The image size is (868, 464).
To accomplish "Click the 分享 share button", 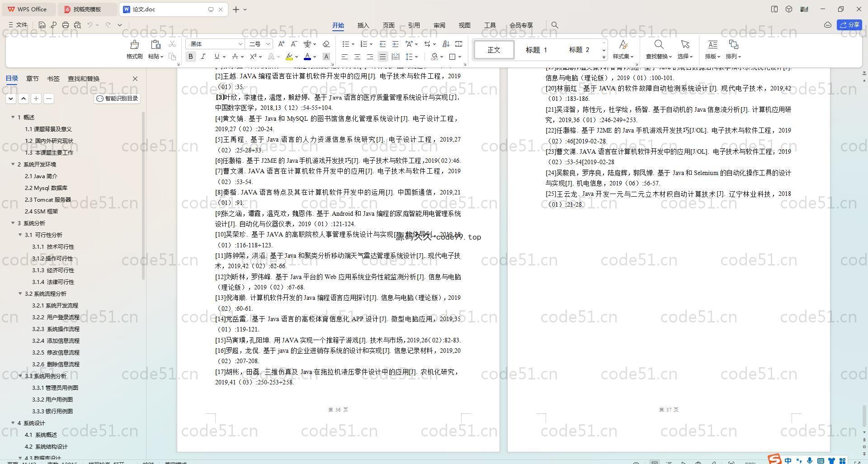I will coord(849,25).
